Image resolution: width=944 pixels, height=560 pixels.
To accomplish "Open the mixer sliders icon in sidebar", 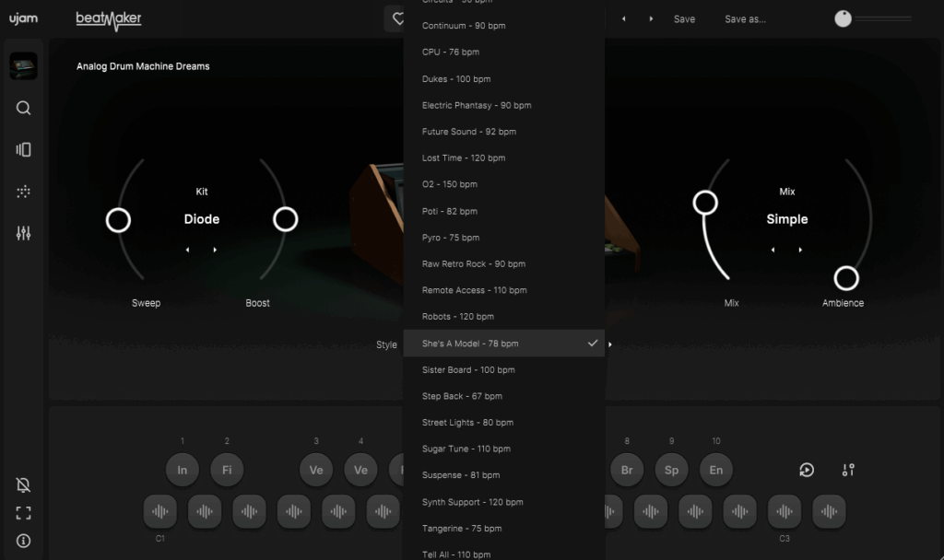I will pyautogui.click(x=24, y=233).
